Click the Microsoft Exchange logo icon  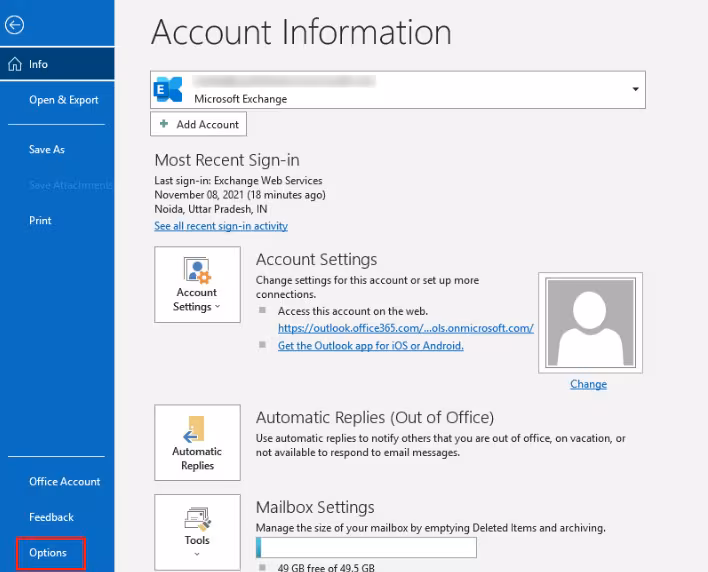pos(168,89)
